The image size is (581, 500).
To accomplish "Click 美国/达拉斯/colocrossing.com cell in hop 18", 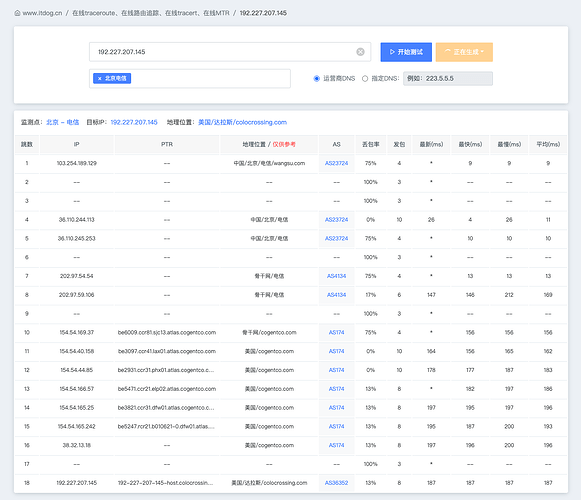I will [269, 483].
